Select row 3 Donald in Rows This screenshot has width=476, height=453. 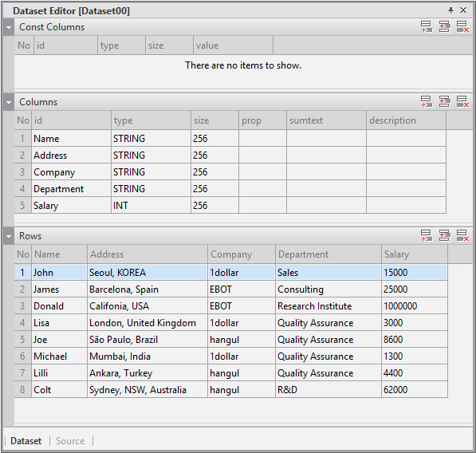coord(230,306)
